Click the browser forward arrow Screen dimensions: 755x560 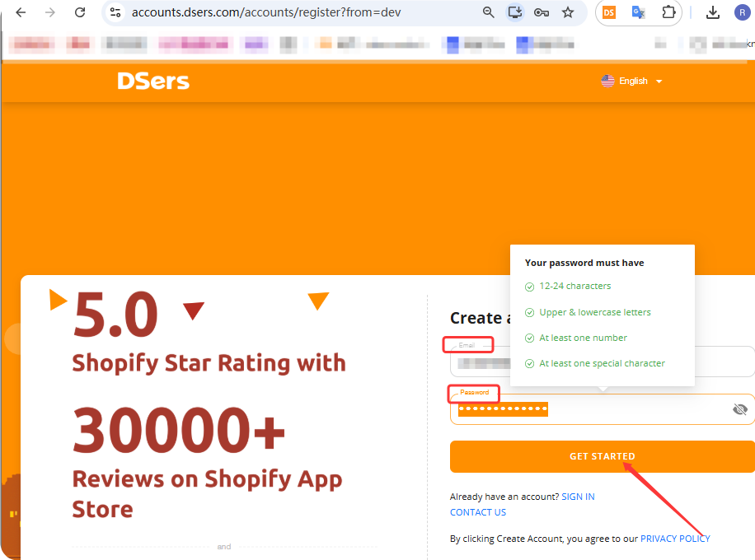(50, 12)
